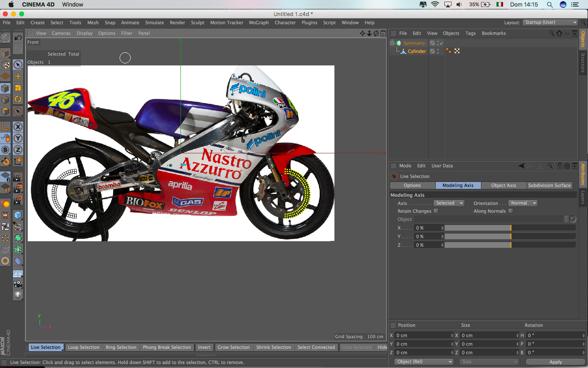The image size is (588, 368).
Task: Toggle Cylinder editor visibility dots
Action: coord(438,51)
